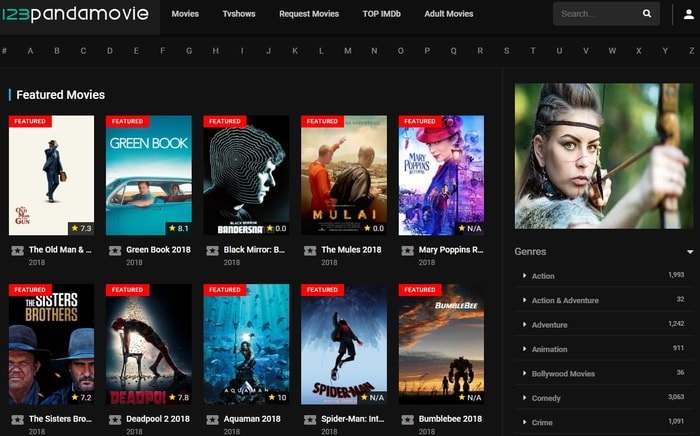Go to Request Movies
700x436 pixels.
309,14
